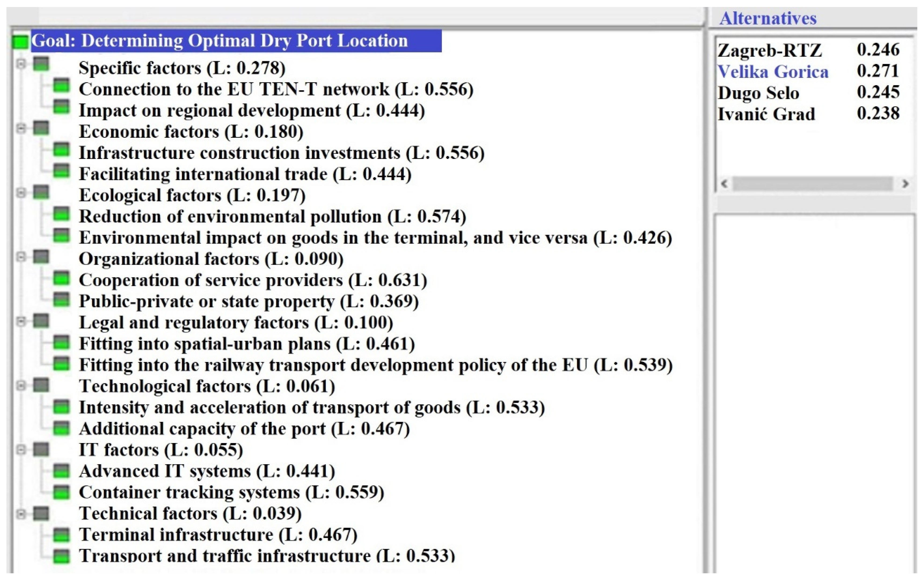Click green icon beside Reduction of environmental pollution
The height and width of the screenshot is (580, 924).
coord(61,214)
